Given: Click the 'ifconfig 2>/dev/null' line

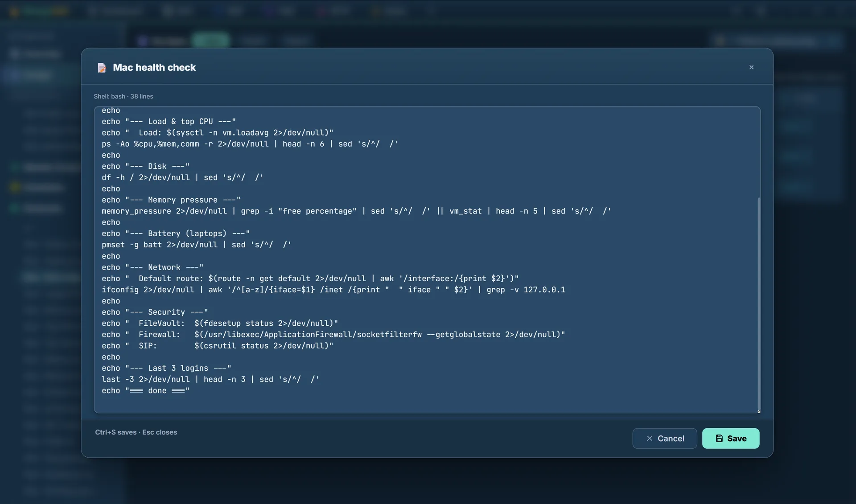Looking at the screenshot, I should point(333,290).
